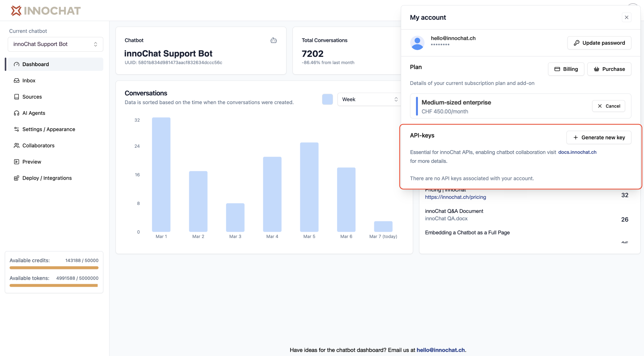Click the Purchase button
The width and height of the screenshot is (644, 356).
coord(609,69)
